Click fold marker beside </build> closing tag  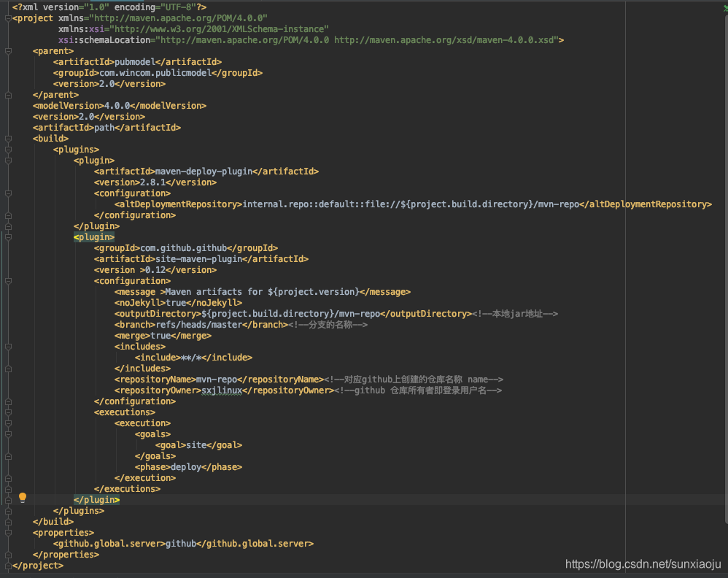coord(8,522)
